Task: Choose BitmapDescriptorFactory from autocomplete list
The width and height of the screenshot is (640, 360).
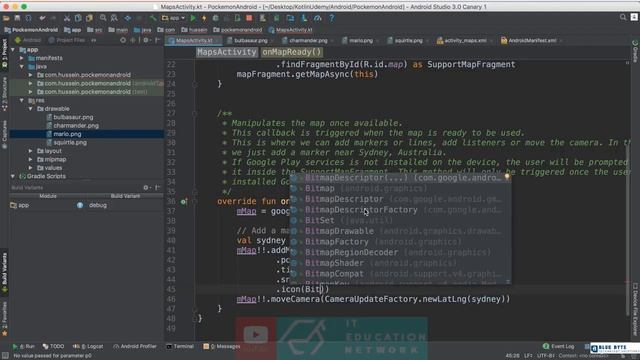Action: 400,210
